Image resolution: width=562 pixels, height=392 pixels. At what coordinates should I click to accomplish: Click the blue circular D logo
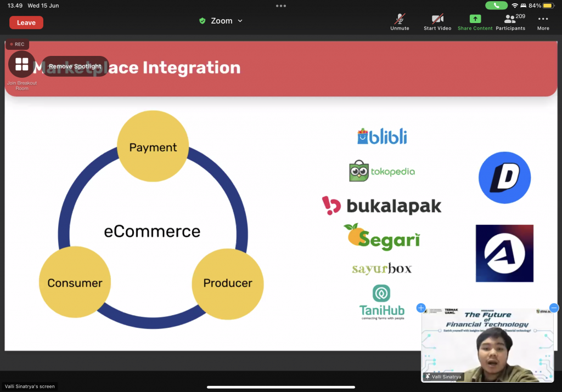505,178
